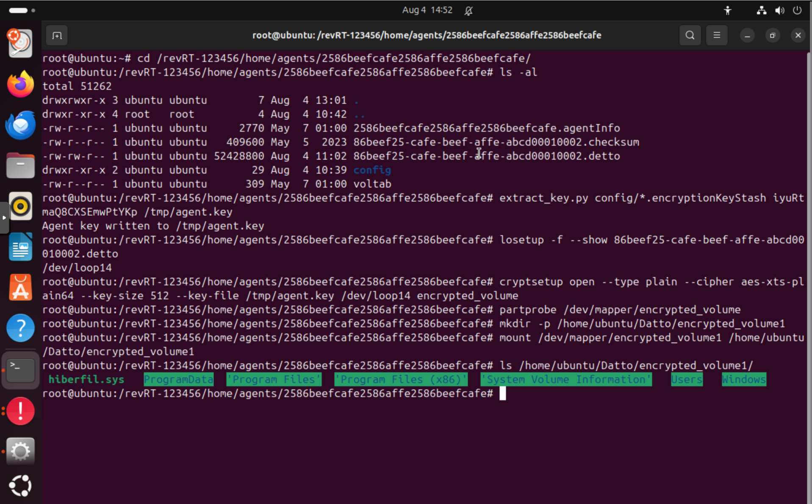Click the do-not-disturb bell icon
This screenshot has width=812, height=504.
[468, 11]
